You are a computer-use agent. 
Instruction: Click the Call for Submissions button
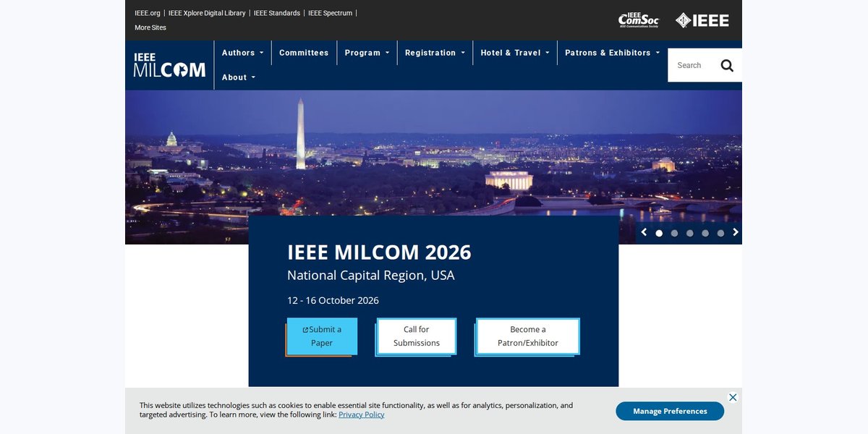(x=416, y=336)
